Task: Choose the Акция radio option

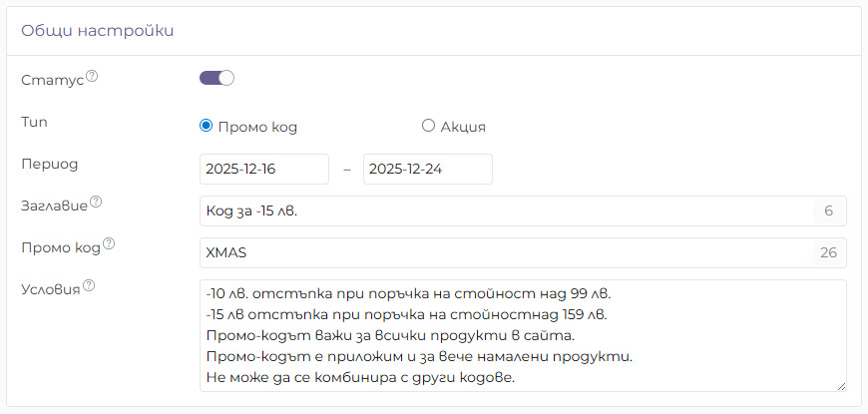Action: pos(428,126)
